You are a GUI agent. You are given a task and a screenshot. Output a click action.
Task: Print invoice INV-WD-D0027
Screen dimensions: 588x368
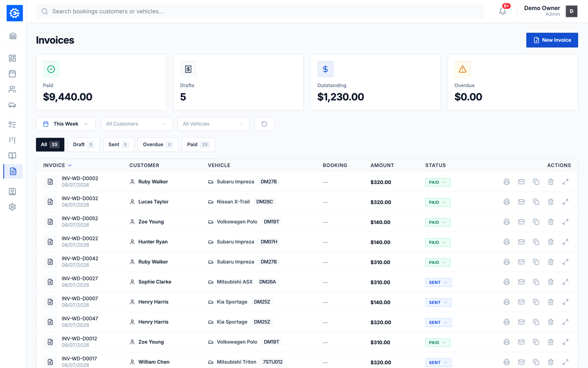click(x=507, y=282)
